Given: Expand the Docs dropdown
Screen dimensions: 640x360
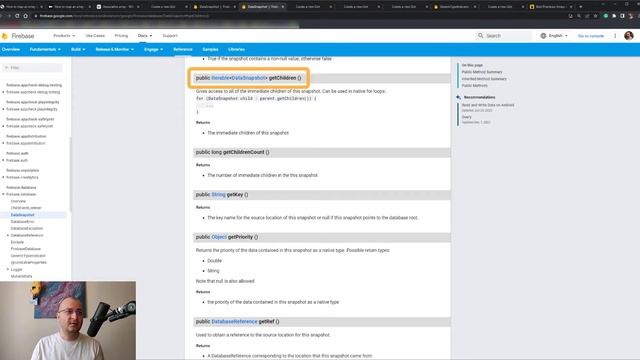Looking at the screenshot, I should coord(144,36).
